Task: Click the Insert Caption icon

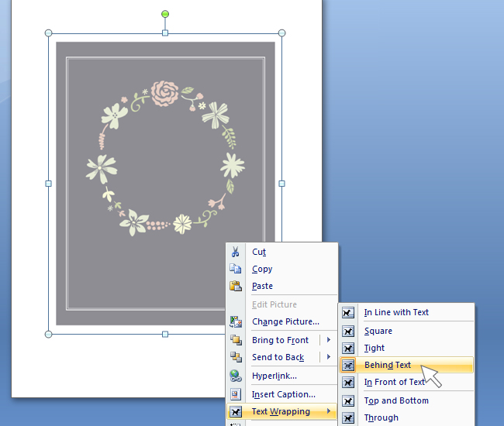Action: pyautogui.click(x=236, y=394)
